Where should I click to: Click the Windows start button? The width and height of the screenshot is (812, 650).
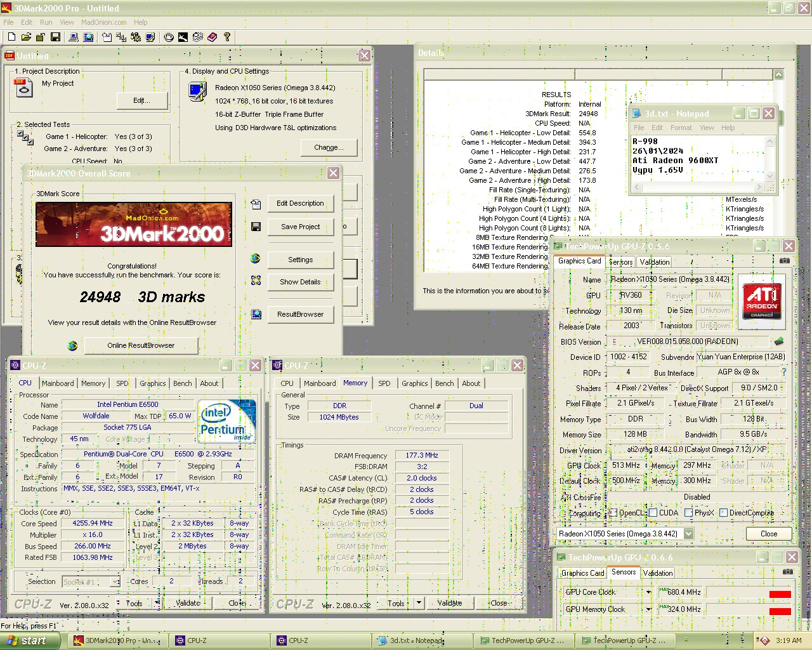click(x=30, y=640)
